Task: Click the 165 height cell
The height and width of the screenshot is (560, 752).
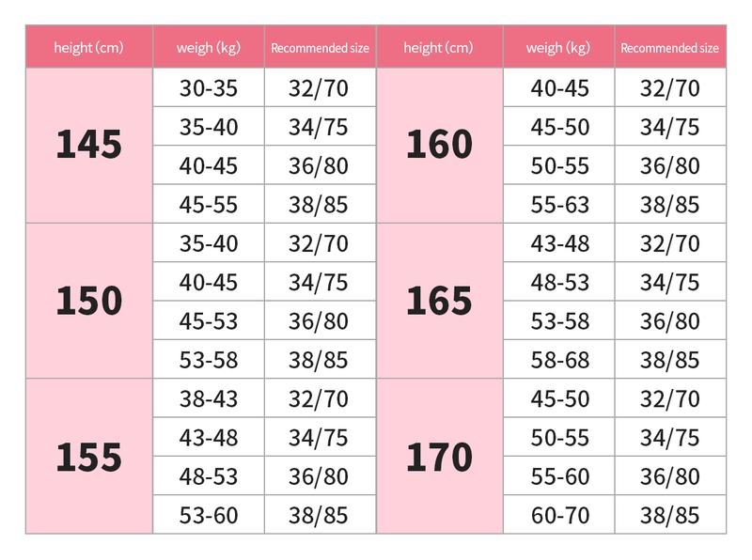Action: tap(440, 301)
